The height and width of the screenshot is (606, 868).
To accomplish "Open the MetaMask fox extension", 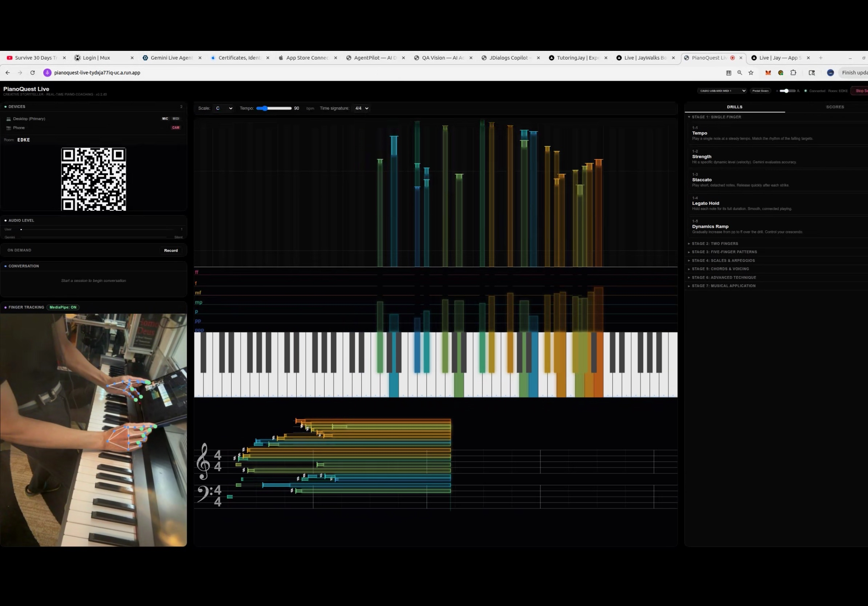I will [768, 73].
